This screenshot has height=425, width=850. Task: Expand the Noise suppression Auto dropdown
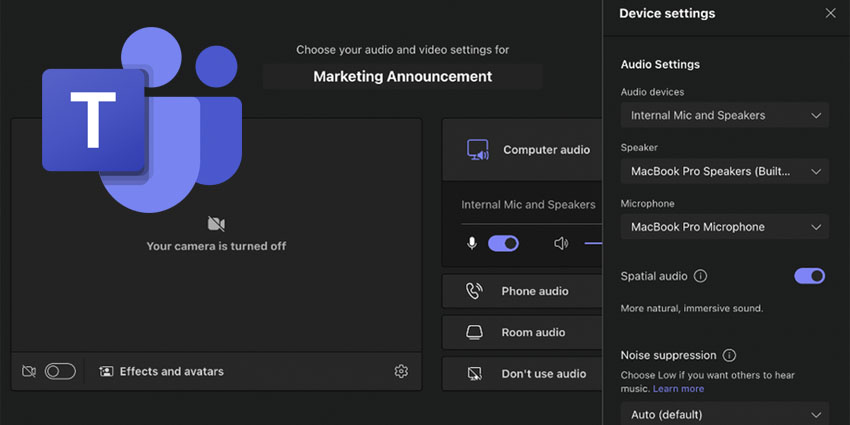[724, 414]
